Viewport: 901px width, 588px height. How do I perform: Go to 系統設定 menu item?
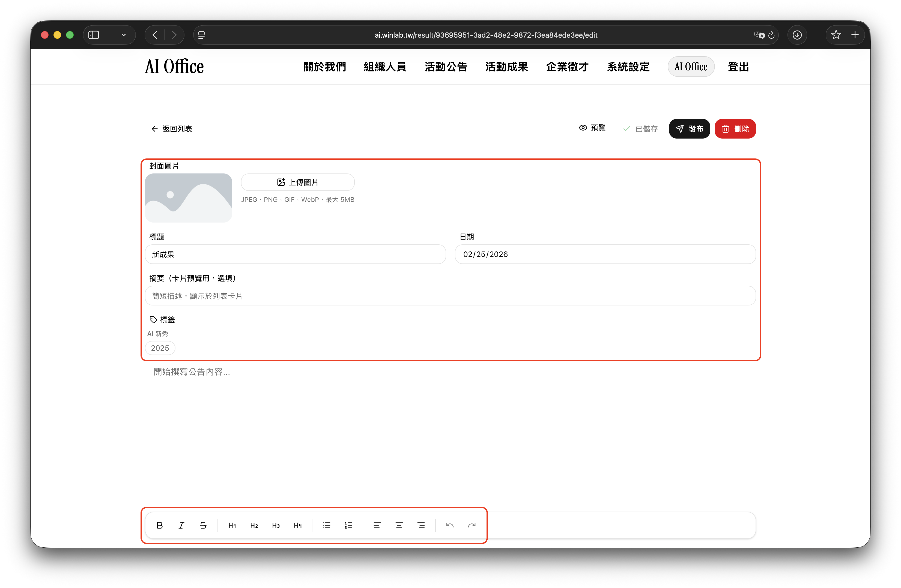click(x=628, y=67)
